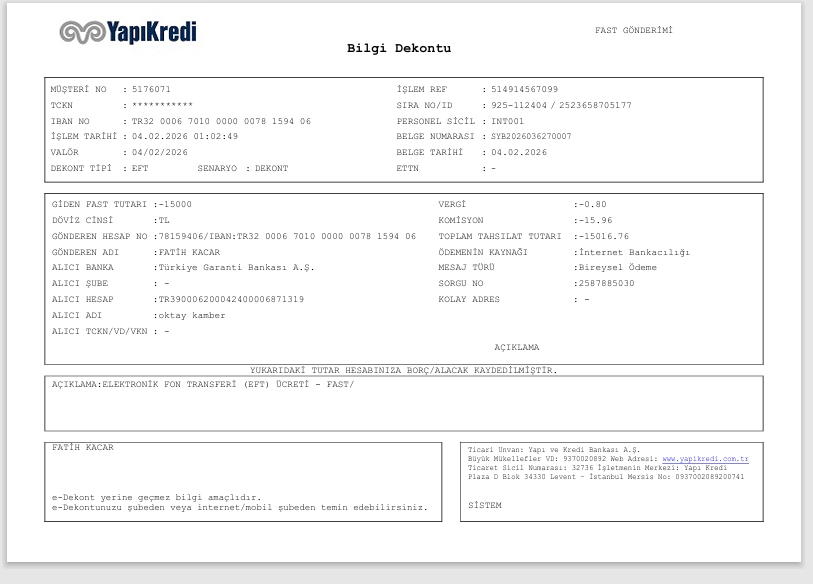Click the SIRA NO/ID value 925-112404
This screenshot has width=813, height=584.
tap(518, 105)
